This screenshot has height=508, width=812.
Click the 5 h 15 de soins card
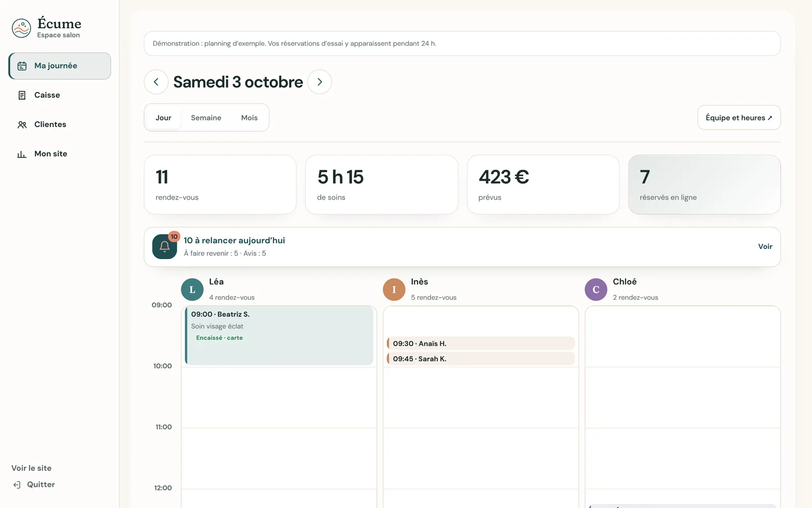[382, 185]
